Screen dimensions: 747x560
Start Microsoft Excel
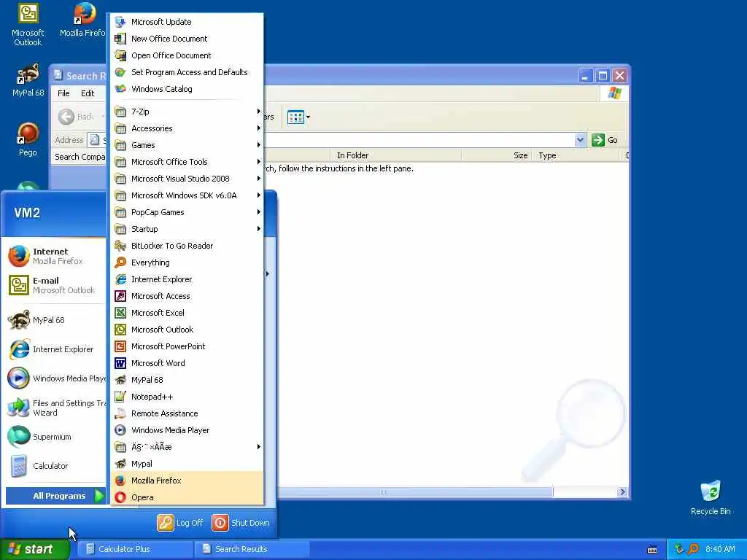click(187, 313)
